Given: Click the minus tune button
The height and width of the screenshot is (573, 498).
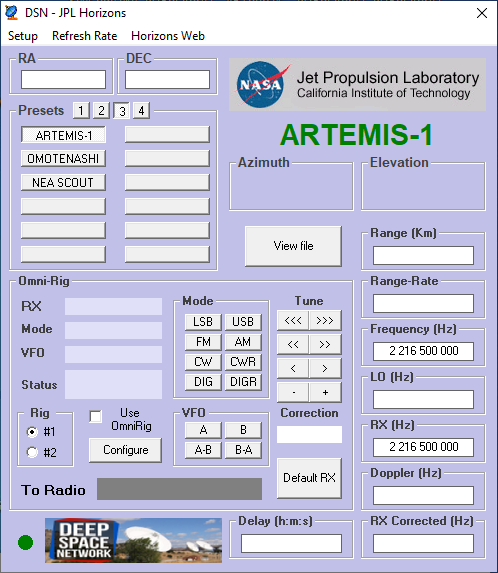Looking at the screenshot, I should pos(293,392).
